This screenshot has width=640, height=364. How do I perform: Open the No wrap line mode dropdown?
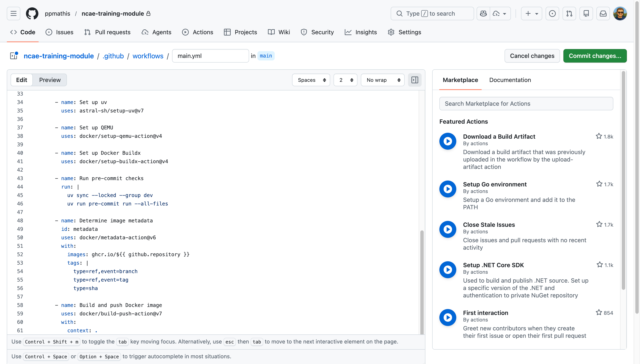click(383, 80)
